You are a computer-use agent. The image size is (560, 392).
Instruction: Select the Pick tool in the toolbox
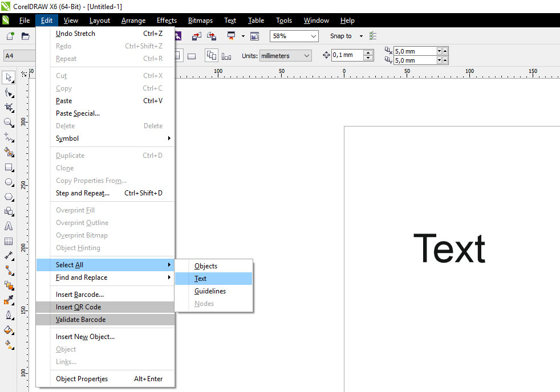(9, 77)
